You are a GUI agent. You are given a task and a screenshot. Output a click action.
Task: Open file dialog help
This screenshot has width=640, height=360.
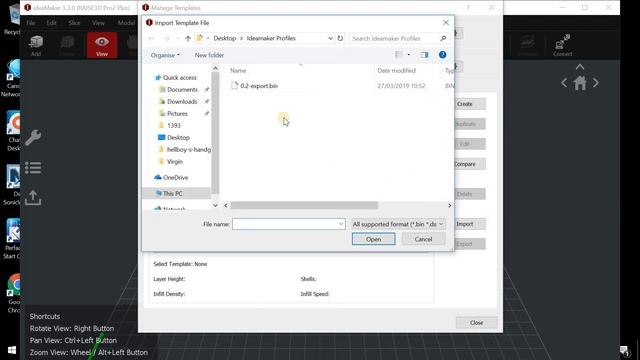[x=442, y=55]
